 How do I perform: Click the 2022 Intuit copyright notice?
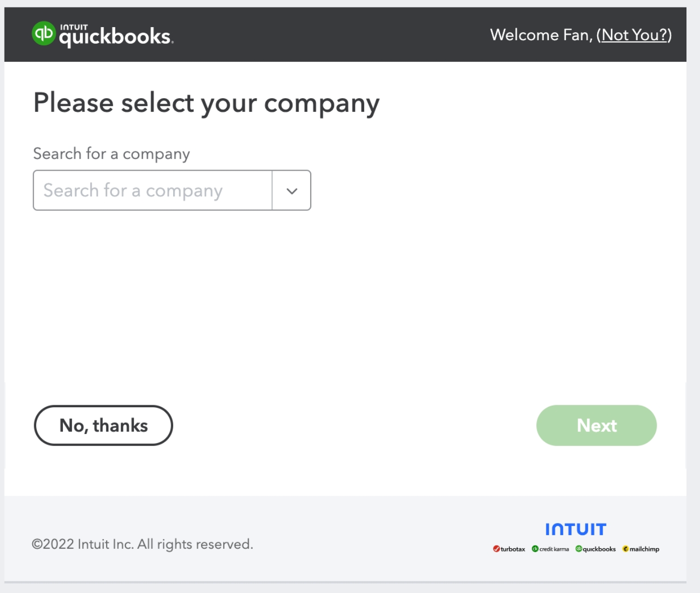[x=143, y=544]
